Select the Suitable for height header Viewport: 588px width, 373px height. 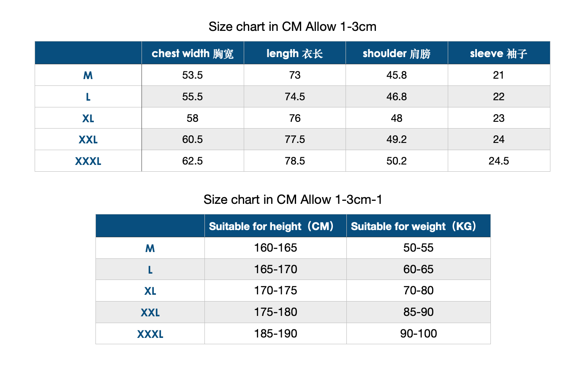click(x=275, y=226)
